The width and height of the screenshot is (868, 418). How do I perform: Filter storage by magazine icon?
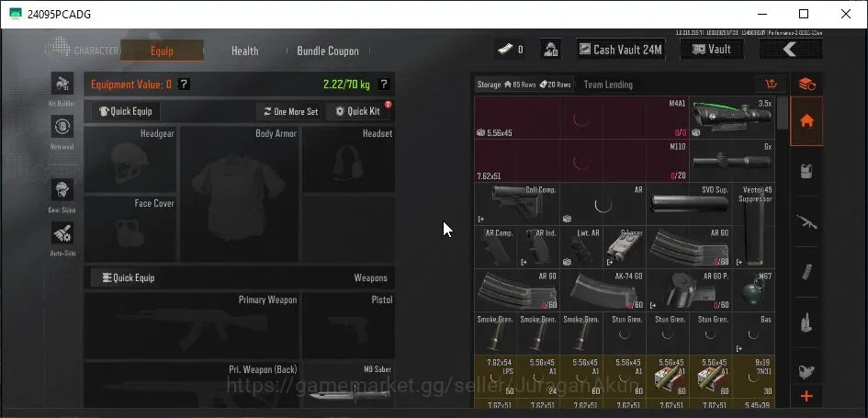pyautogui.click(x=806, y=272)
